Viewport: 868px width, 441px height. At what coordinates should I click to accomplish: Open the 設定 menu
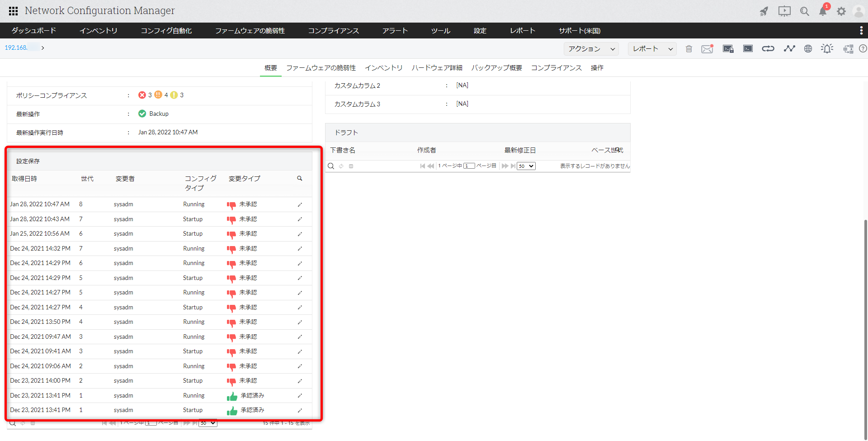(480, 30)
